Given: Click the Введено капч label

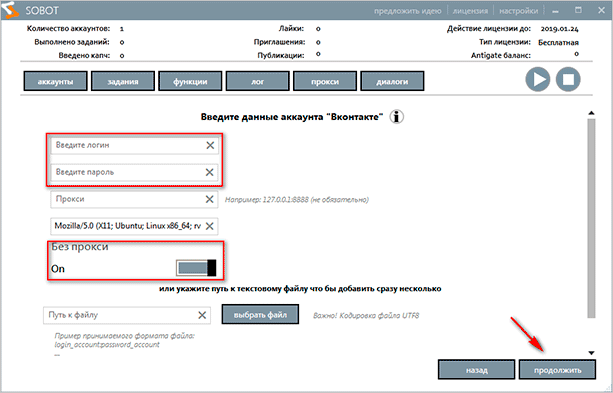Looking at the screenshot, I should (84, 56).
